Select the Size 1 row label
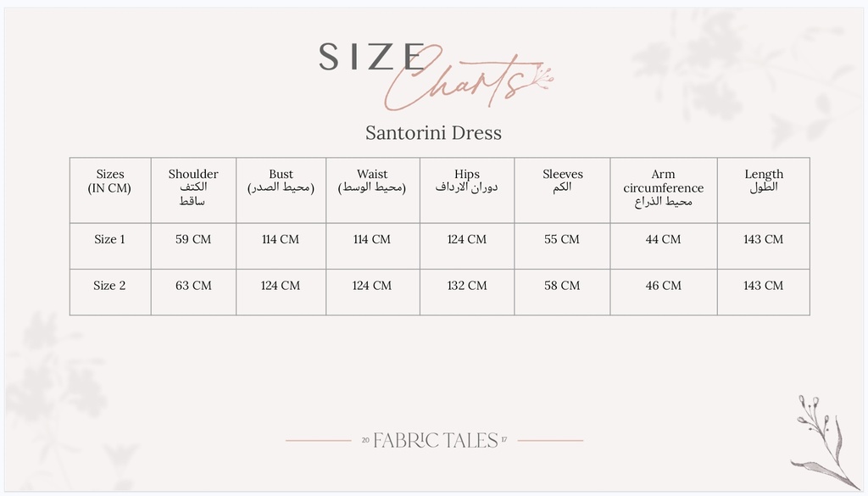 [x=109, y=239]
